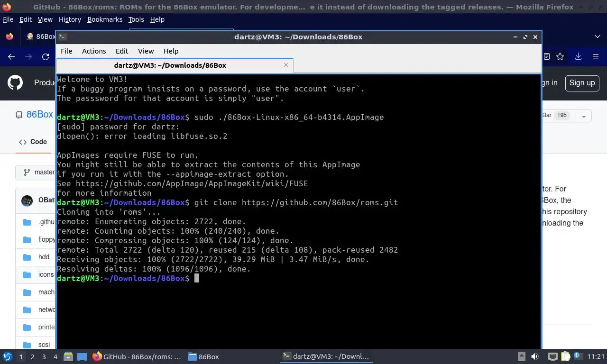This screenshot has width=607, height=364.
Task: Open the Actions menu in terminal
Action: point(94,51)
